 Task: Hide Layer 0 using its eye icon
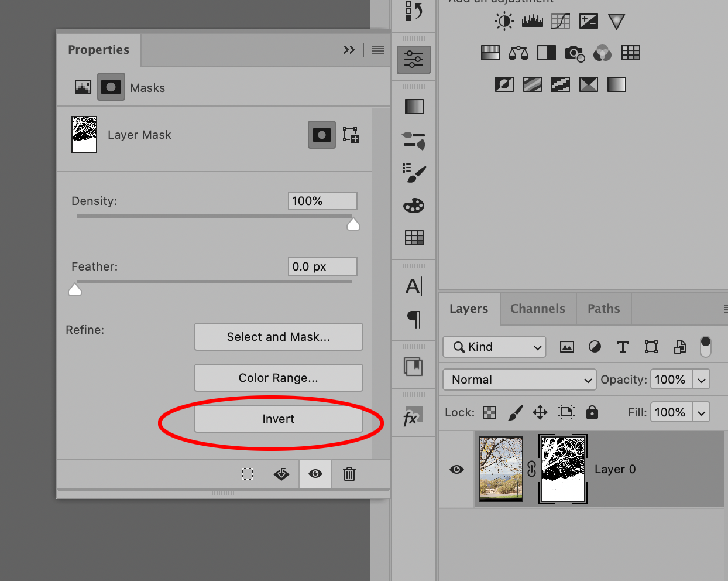(x=456, y=469)
